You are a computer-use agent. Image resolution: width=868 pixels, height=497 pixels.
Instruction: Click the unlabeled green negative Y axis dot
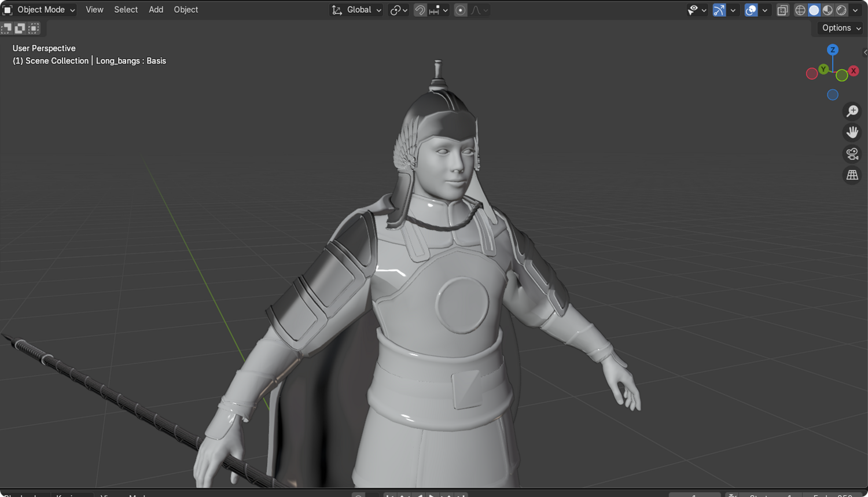(x=842, y=75)
